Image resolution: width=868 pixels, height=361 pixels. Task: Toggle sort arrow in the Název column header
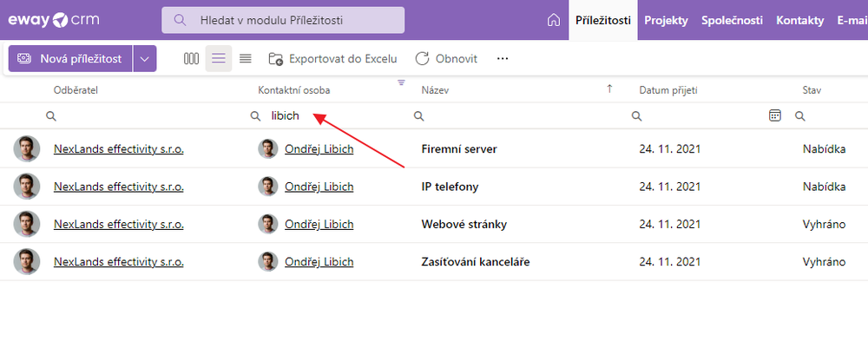pos(609,89)
